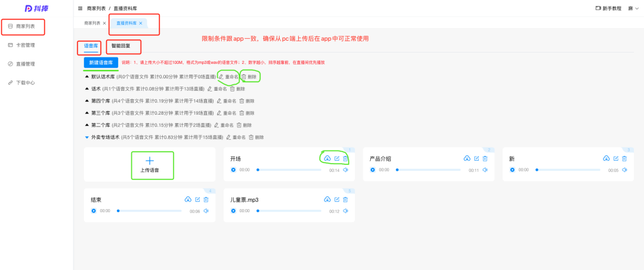
Task: Edit the 新 voice card
Action: click(616, 158)
